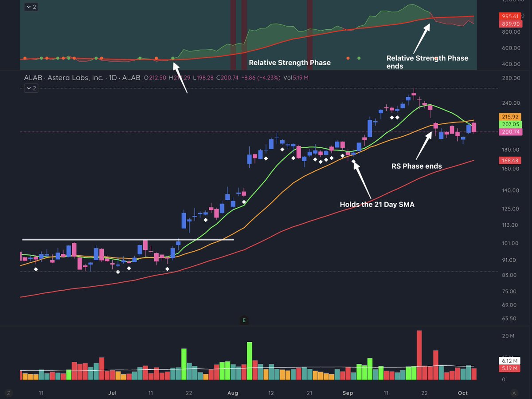The height and width of the screenshot is (399, 532).
Task: Select the Oct label on the time axis
Action: (x=463, y=393)
